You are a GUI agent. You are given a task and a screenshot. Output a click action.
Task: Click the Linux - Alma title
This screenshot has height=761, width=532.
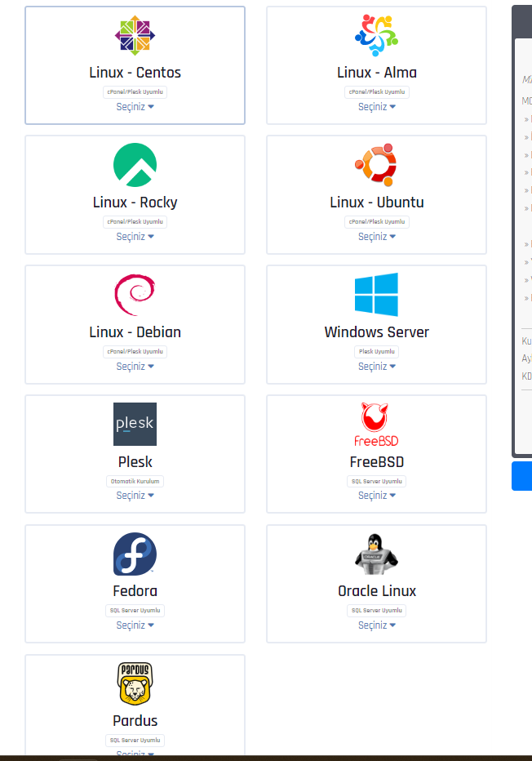377,73
